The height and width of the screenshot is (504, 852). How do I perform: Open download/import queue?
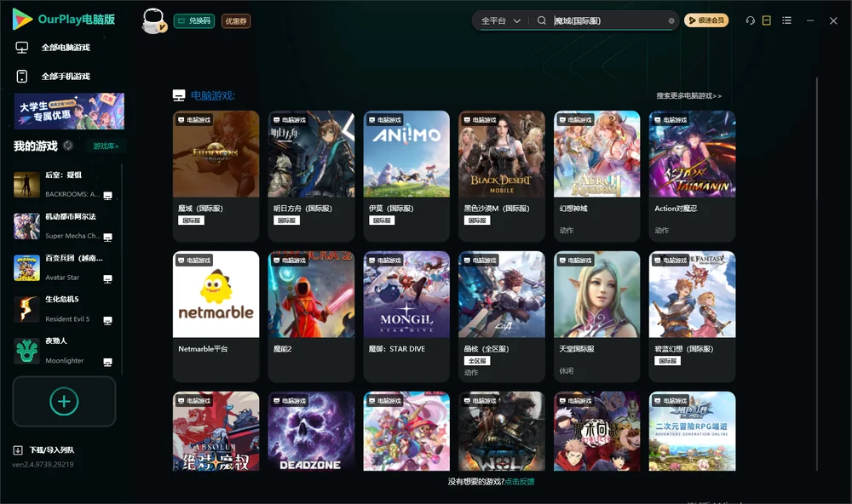pos(44,450)
